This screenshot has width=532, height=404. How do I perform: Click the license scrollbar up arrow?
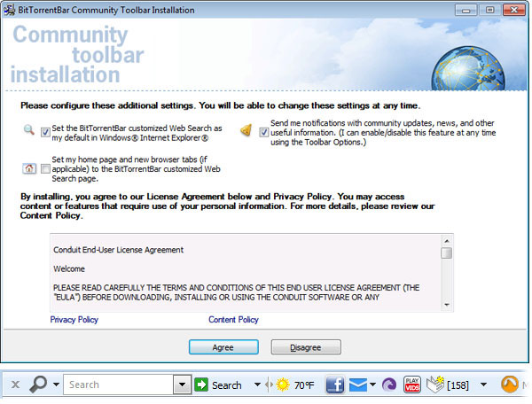(447, 241)
